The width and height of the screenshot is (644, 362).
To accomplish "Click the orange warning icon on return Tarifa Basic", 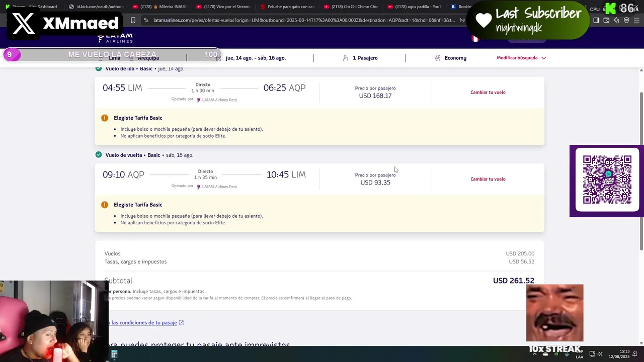I will (x=105, y=205).
